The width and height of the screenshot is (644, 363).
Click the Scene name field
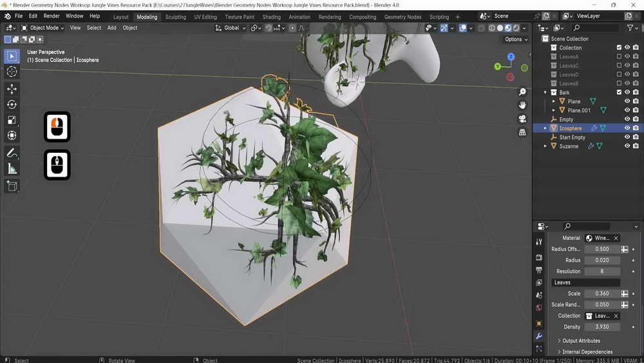512,16
